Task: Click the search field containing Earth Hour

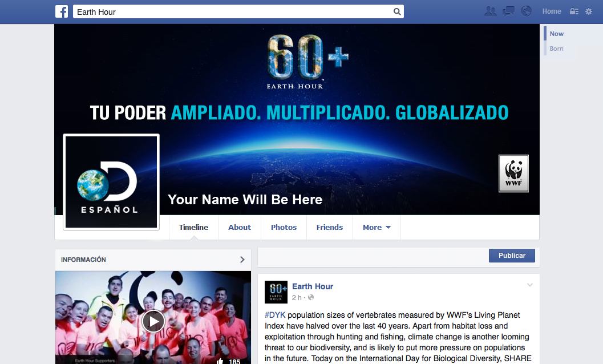Action: pyautogui.click(x=238, y=11)
